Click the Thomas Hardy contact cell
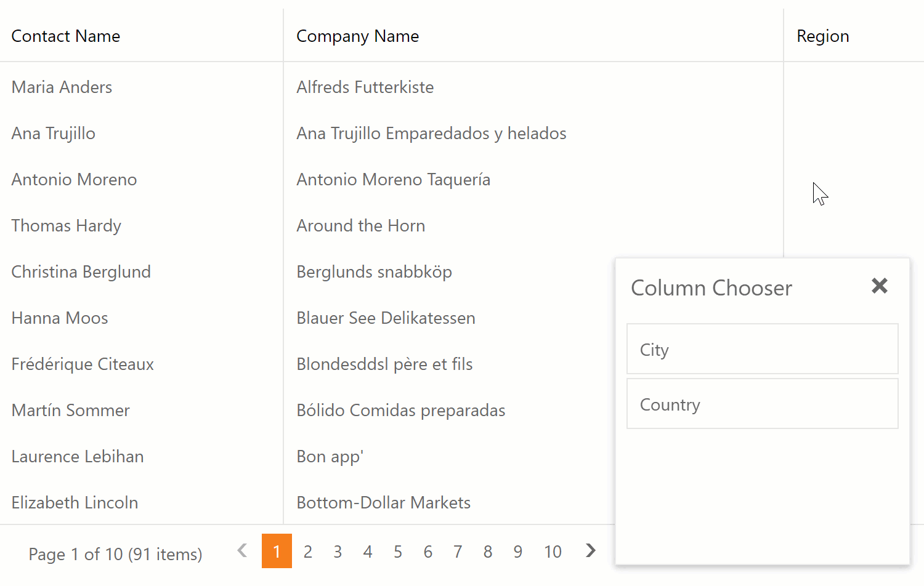924x586 pixels. coord(67,226)
